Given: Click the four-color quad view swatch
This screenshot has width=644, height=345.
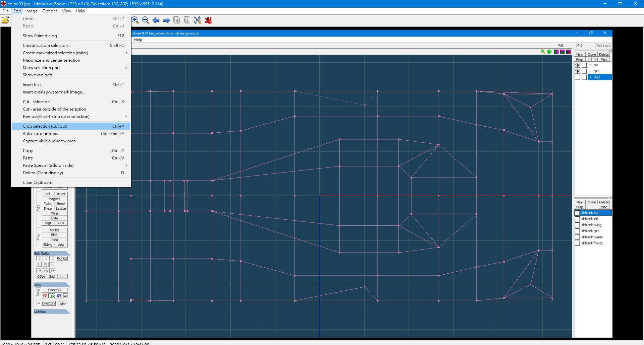Looking at the screenshot, I should [x=568, y=52].
